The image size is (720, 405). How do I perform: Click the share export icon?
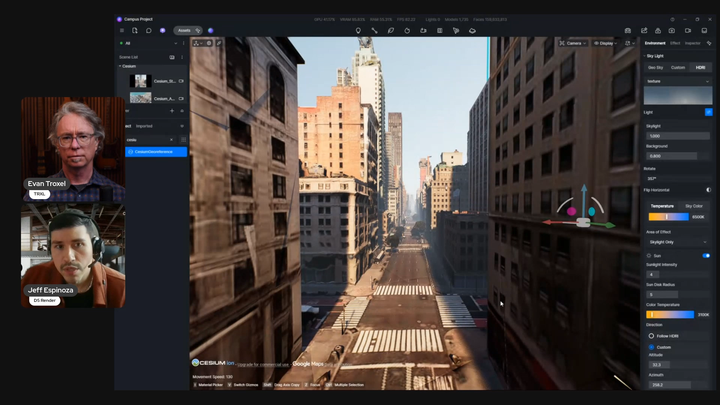click(x=644, y=31)
